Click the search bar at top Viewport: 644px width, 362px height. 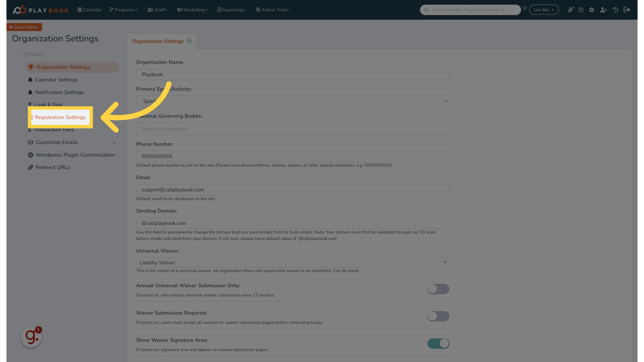pyautogui.click(x=471, y=9)
